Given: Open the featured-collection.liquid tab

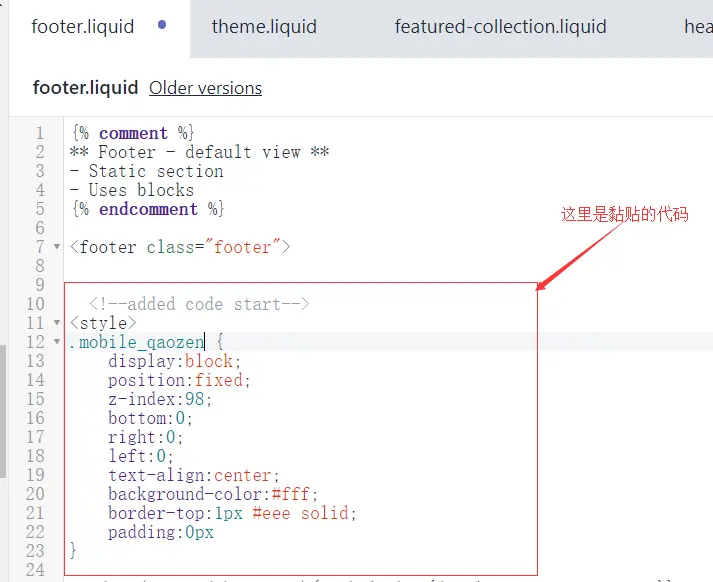Looking at the screenshot, I should (x=500, y=27).
